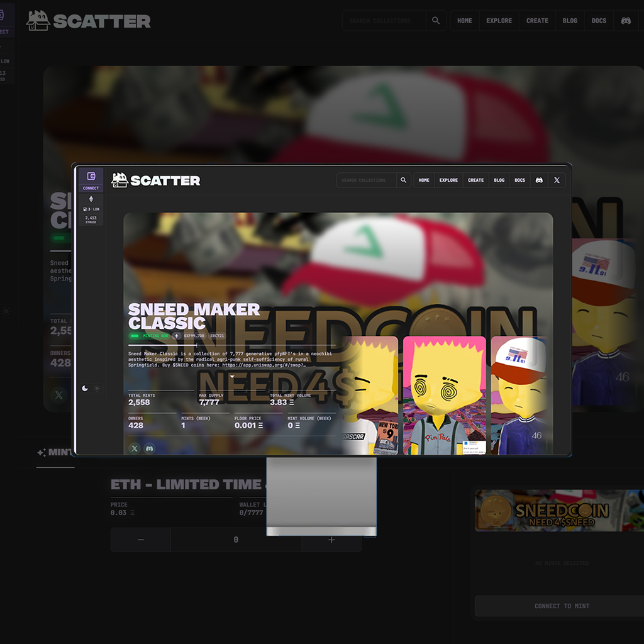This screenshot has height=644, width=644.
Task: Click the Search Collections input field
Action: tap(367, 180)
